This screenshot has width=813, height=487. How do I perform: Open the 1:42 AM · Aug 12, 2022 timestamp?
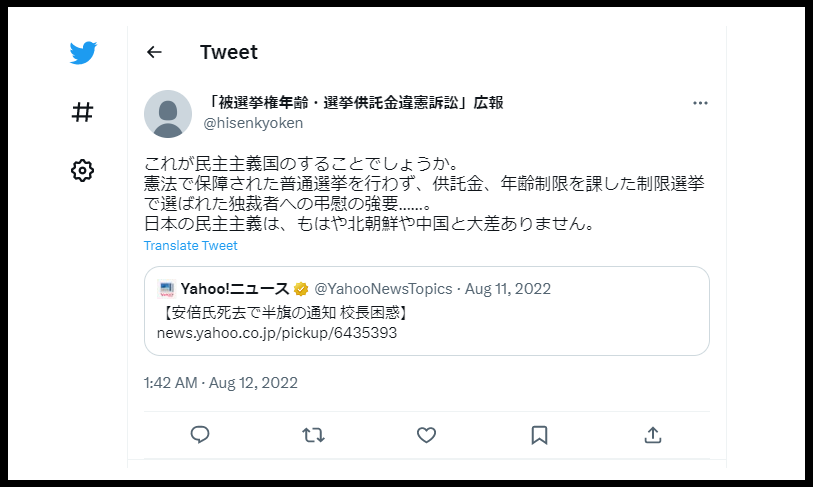tap(221, 383)
